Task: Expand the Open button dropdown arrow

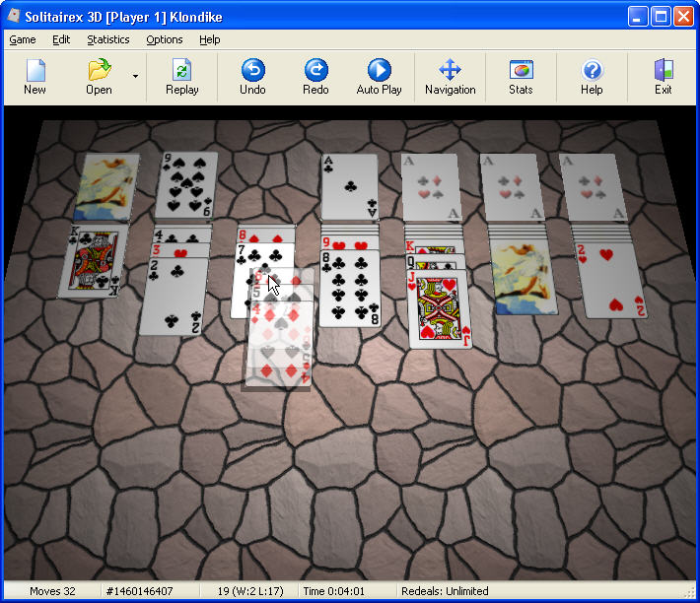Action: [x=135, y=76]
